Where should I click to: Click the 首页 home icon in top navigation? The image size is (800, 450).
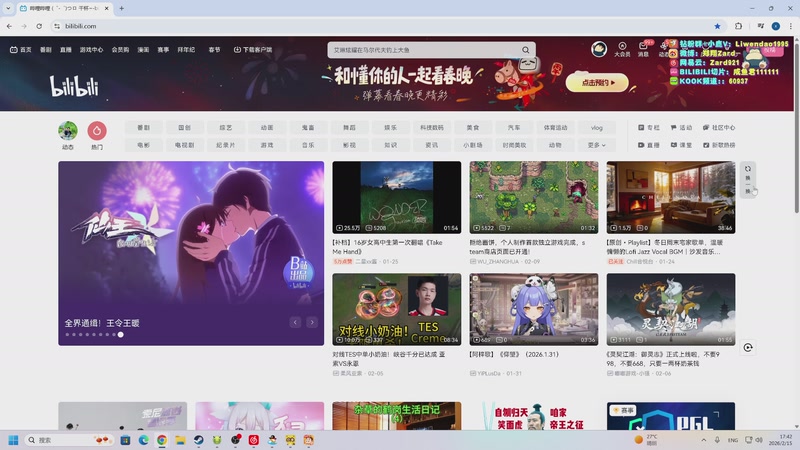pos(20,49)
